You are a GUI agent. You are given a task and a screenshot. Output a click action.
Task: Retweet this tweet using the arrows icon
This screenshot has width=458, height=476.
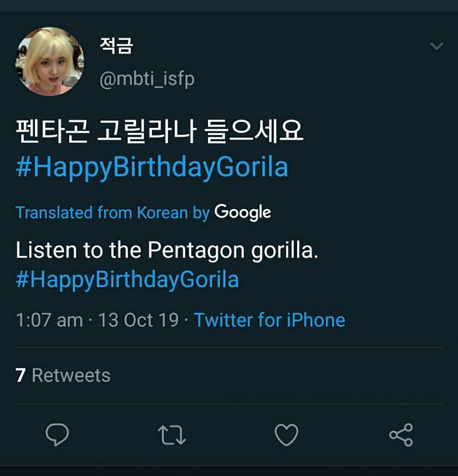(172, 434)
